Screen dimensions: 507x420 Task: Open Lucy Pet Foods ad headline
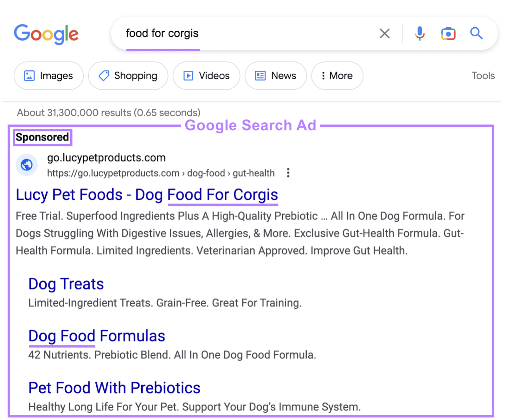click(x=147, y=195)
